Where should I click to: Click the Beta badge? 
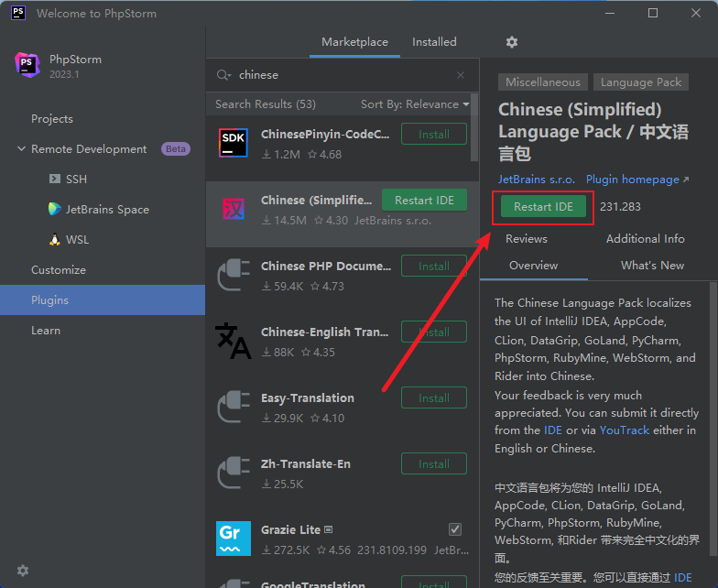click(176, 148)
